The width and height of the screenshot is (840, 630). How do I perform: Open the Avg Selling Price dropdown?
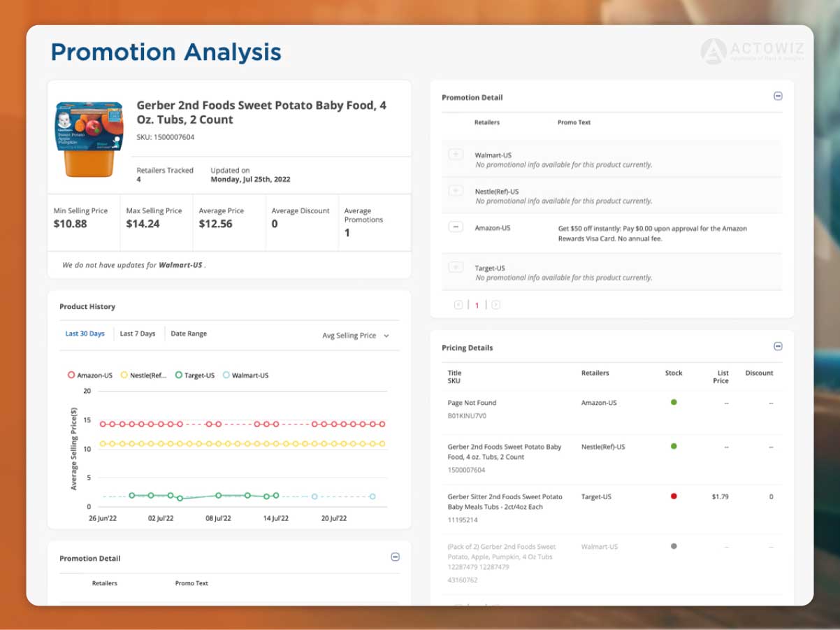pos(356,336)
